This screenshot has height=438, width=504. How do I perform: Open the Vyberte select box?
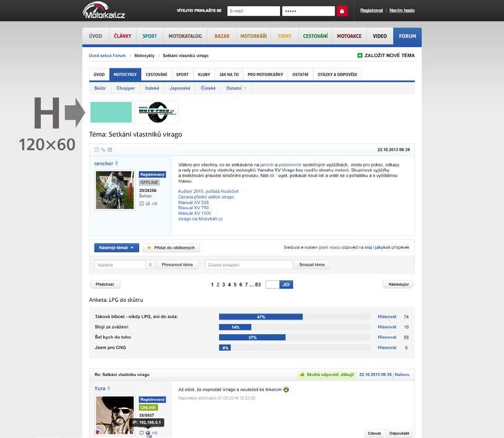(124, 265)
